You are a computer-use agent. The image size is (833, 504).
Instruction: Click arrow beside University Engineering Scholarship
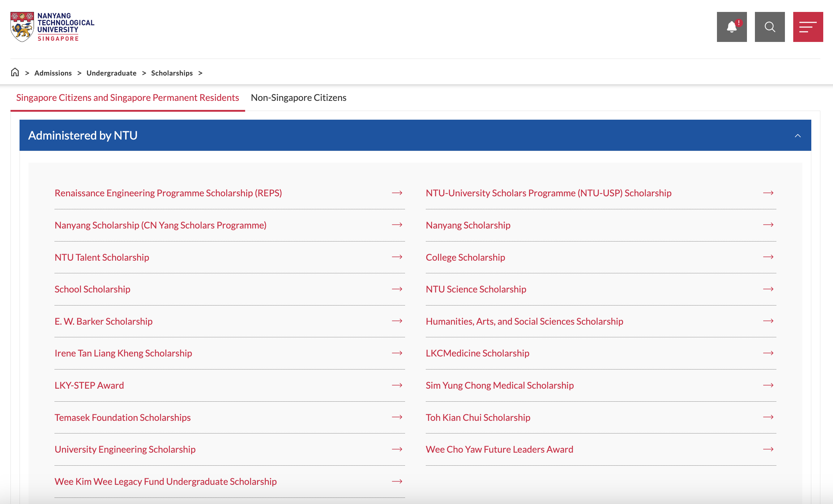coord(397,449)
